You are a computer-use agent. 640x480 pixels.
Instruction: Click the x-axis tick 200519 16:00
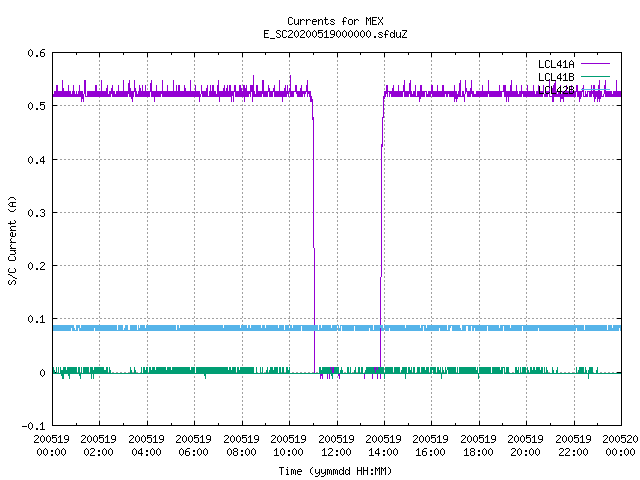coord(431,446)
